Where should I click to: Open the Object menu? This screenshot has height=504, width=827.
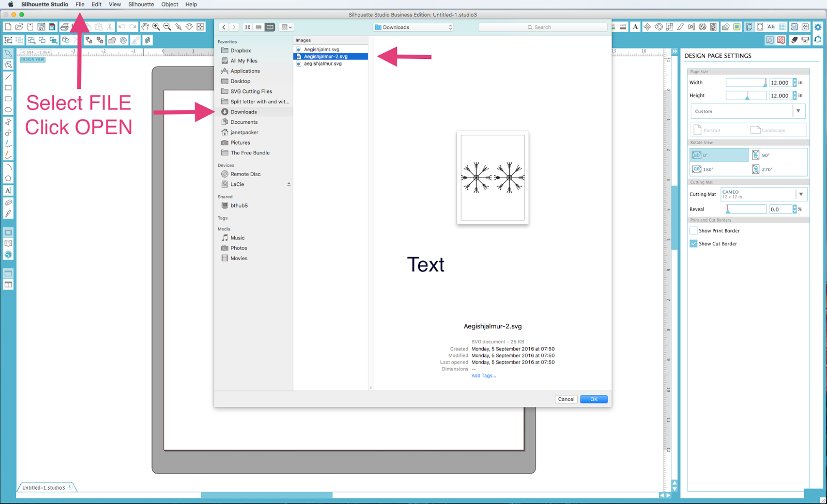pos(170,4)
